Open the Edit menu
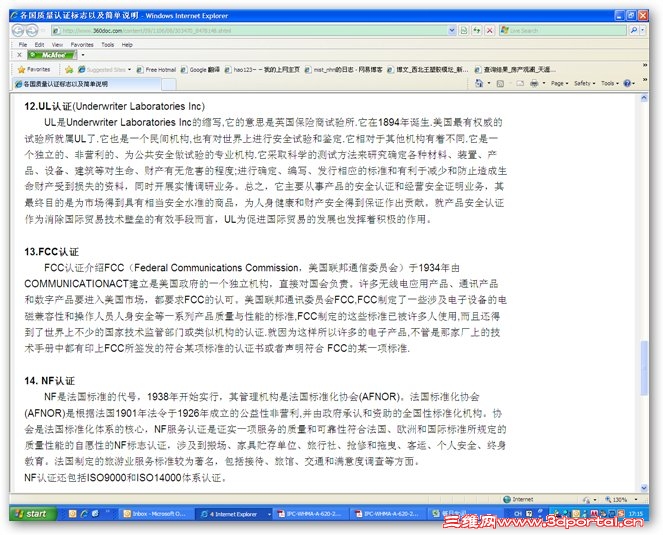 tap(39, 44)
